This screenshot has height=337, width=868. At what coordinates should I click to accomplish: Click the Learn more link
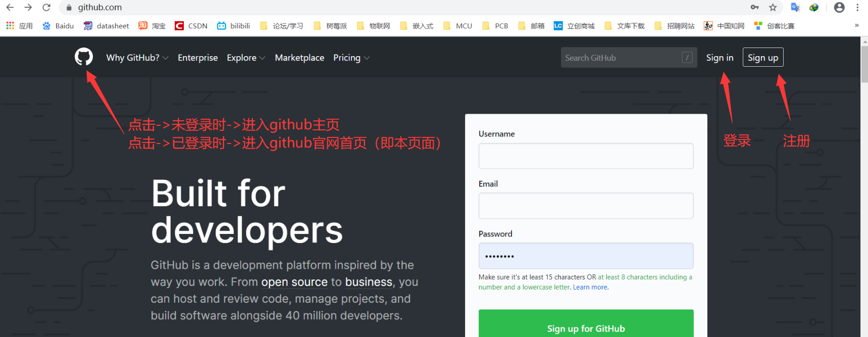click(590, 287)
